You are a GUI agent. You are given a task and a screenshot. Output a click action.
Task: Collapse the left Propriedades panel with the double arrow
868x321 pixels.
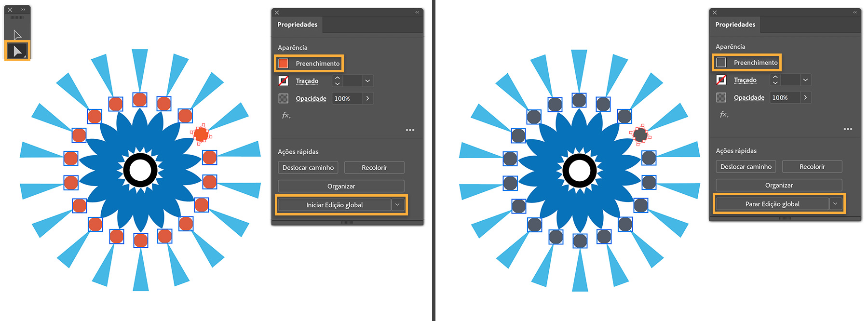pos(417,13)
